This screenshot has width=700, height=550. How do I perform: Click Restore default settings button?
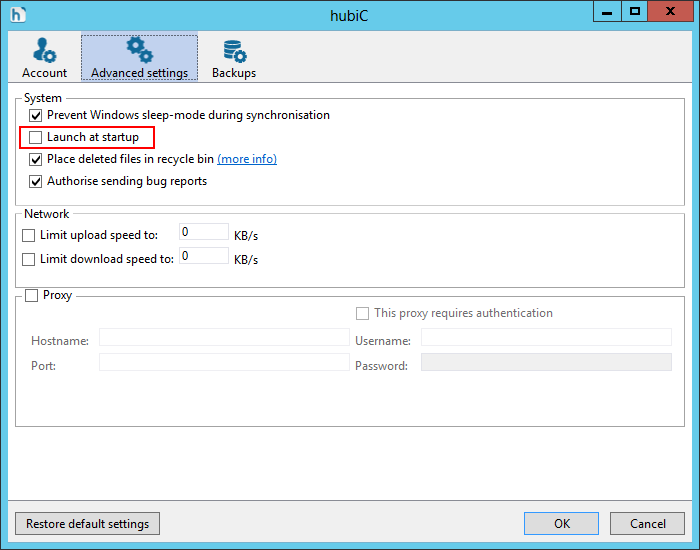point(88,523)
